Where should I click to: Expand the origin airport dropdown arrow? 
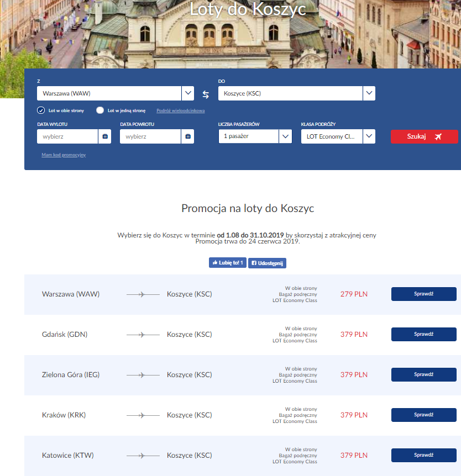(188, 93)
